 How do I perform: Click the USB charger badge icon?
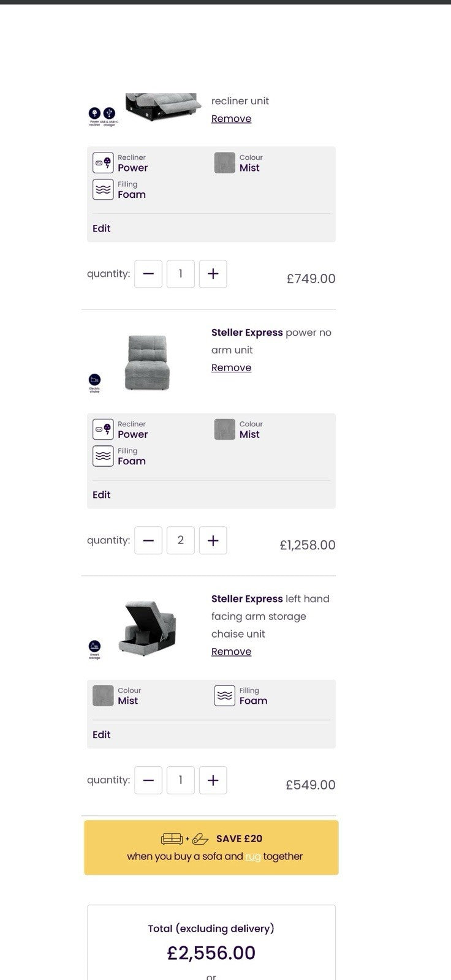click(x=109, y=113)
